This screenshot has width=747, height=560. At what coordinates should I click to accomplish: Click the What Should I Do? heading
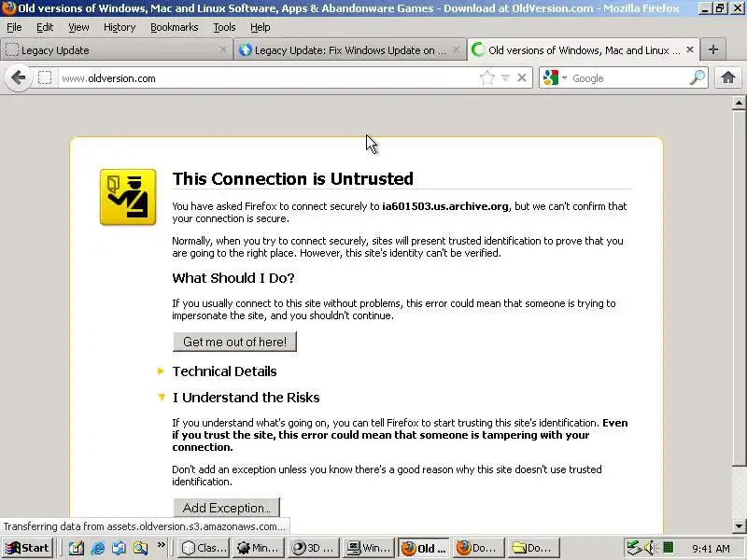tap(233, 278)
